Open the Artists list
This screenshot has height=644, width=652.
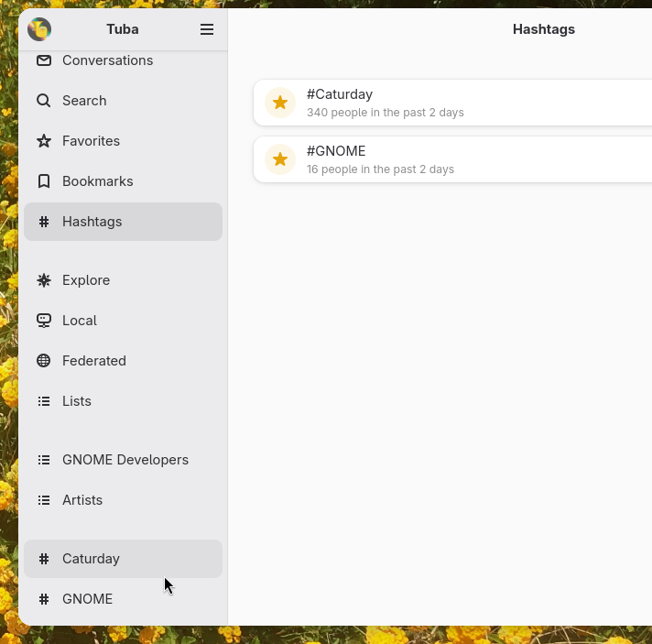[123, 500]
